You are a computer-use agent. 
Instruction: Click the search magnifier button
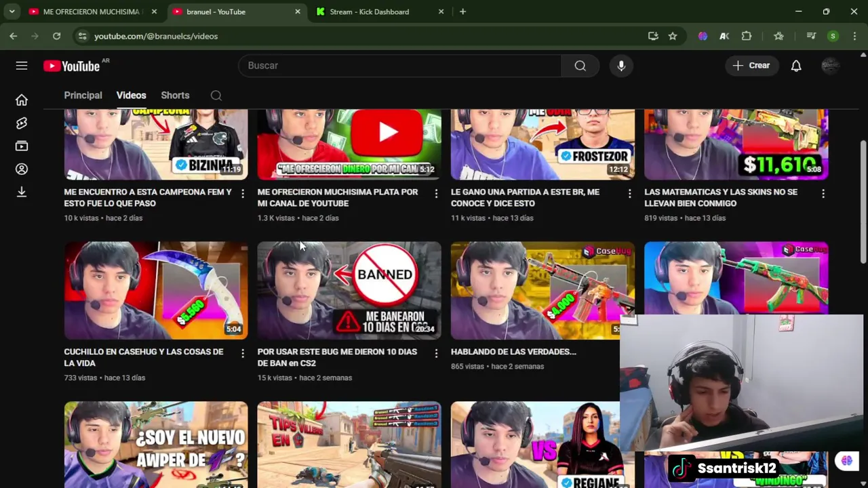pos(580,66)
